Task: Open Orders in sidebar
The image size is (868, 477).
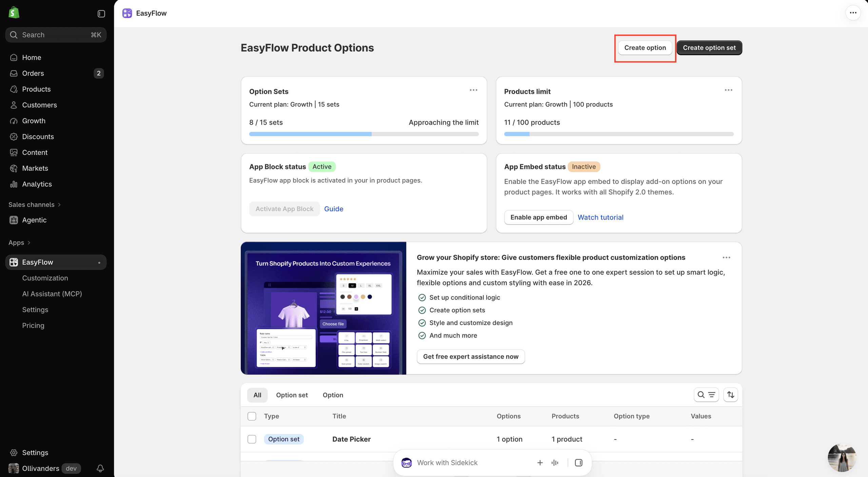Action: 56,73
